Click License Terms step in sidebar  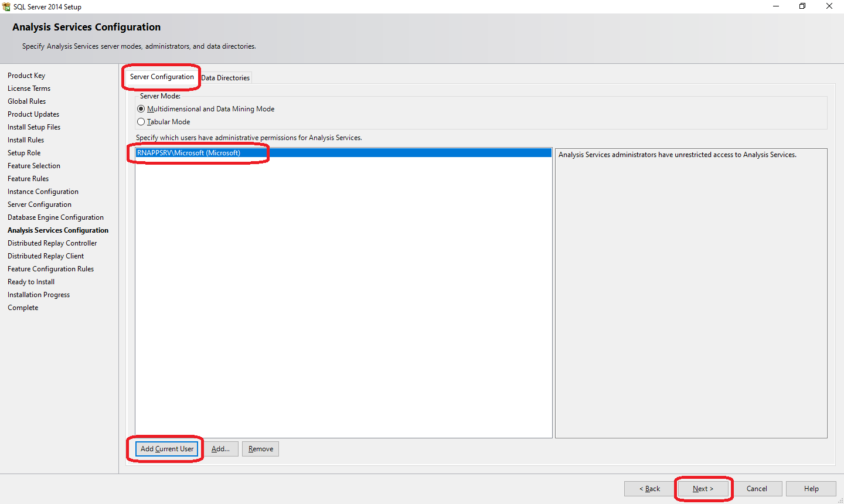[29, 88]
